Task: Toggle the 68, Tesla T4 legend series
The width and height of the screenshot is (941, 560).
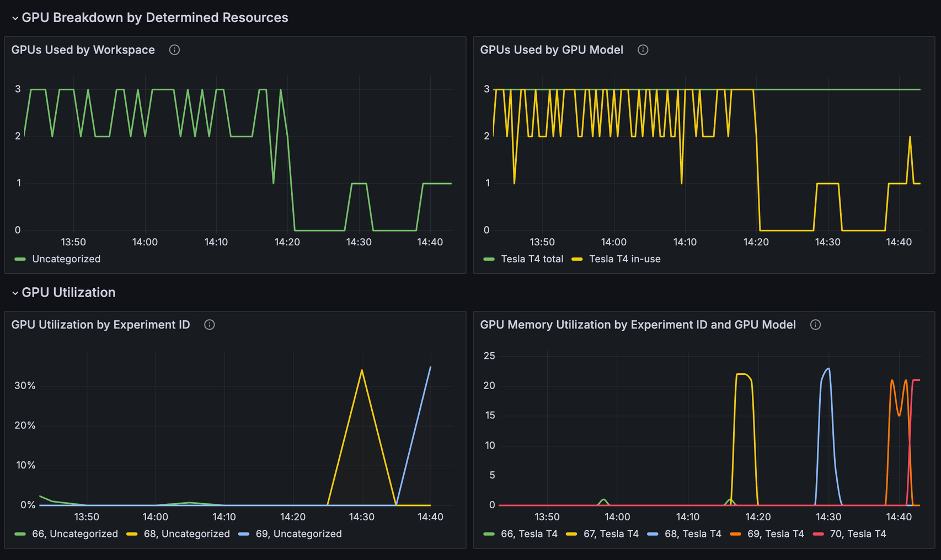Action: (693, 534)
